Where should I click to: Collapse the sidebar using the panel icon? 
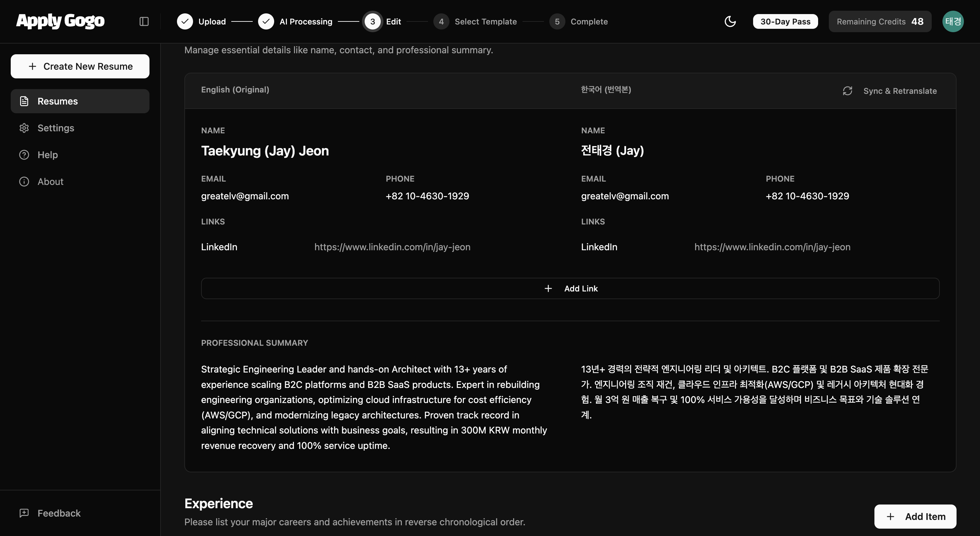point(144,21)
